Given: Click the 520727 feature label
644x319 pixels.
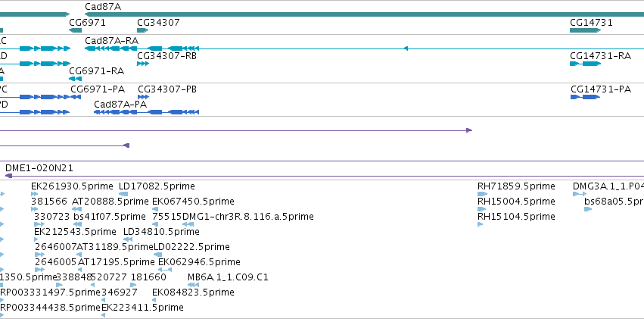Looking at the screenshot, I should click(x=109, y=277).
